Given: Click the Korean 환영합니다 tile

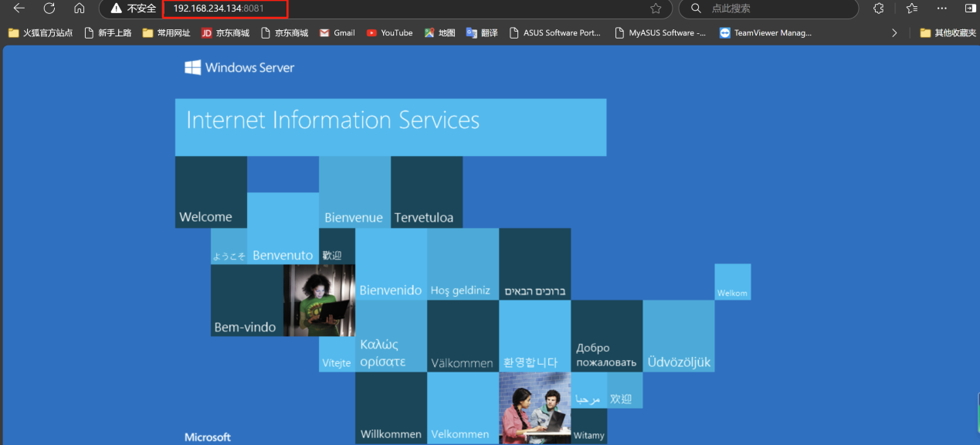Looking at the screenshot, I should point(534,336).
